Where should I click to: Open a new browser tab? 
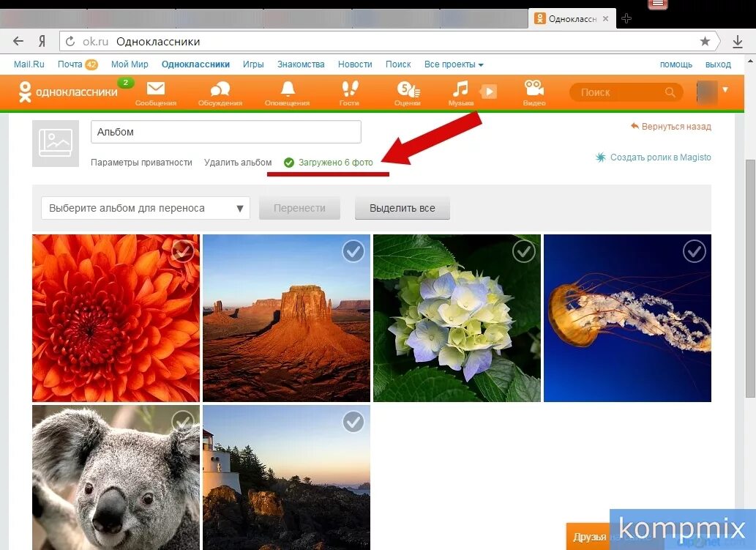pyautogui.click(x=626, y=19)
